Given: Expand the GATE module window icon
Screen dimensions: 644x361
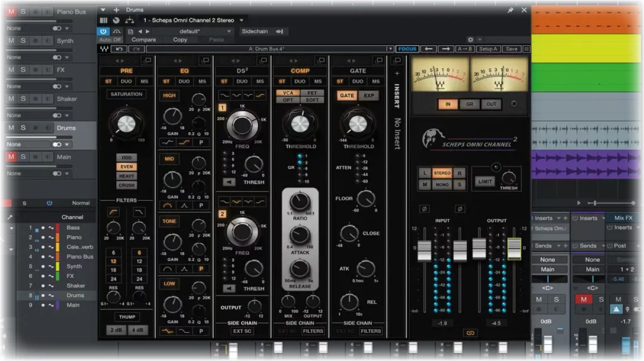Looking at the screenshot, I should point(378,60).
